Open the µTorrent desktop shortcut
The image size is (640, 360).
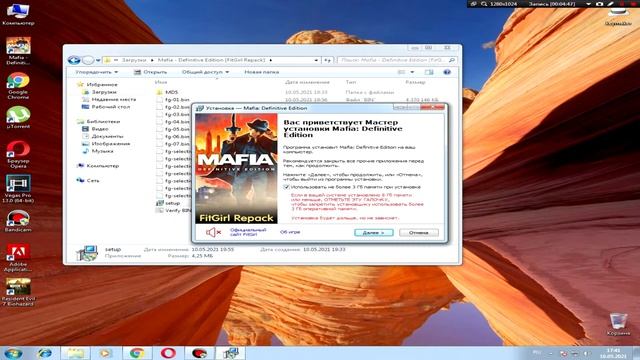click(18, 117)
